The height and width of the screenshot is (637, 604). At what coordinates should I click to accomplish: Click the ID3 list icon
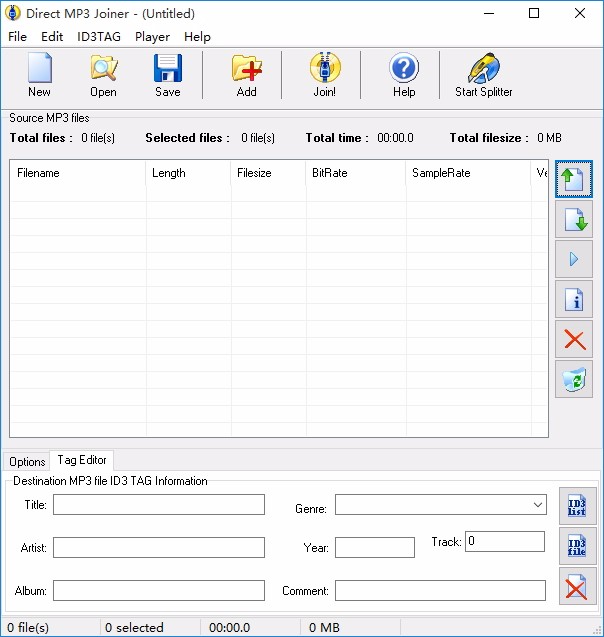577,506
